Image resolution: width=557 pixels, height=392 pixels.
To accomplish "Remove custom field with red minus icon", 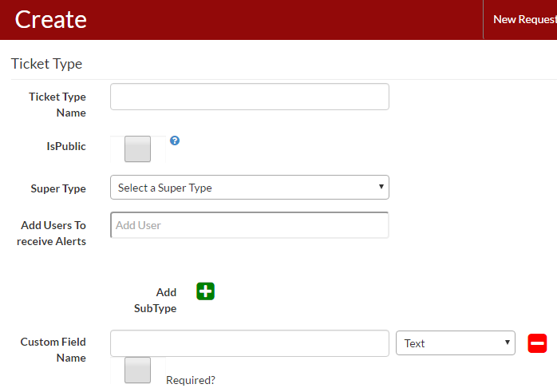I will coord(537,343).
